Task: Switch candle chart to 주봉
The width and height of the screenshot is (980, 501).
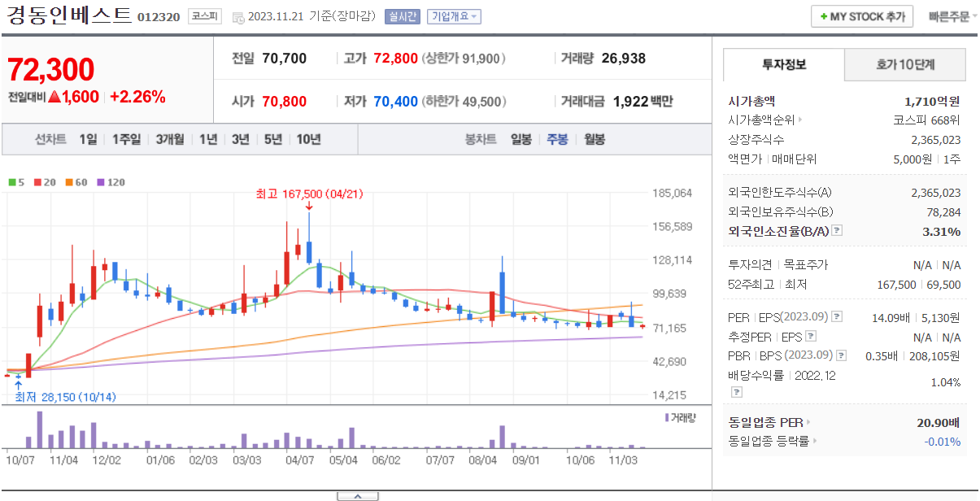Action: click(x=558, y=139)
